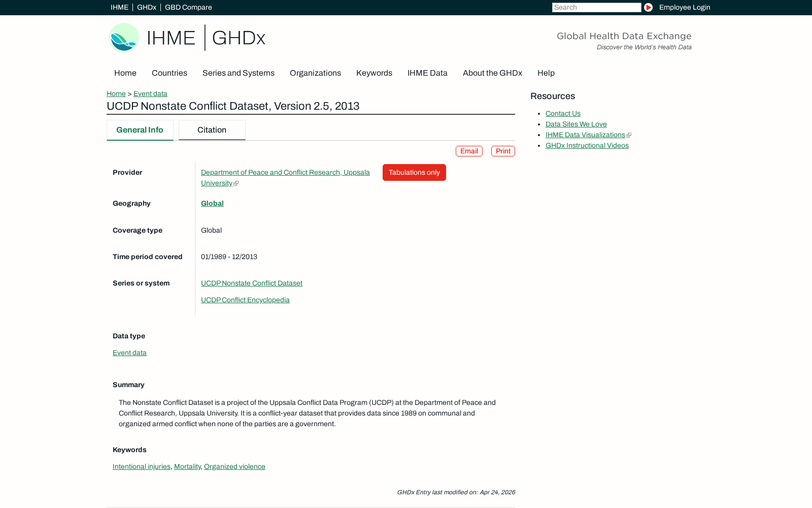Click the 'Data type' heading
812x508 pixels.
click(x=129, y=336)
